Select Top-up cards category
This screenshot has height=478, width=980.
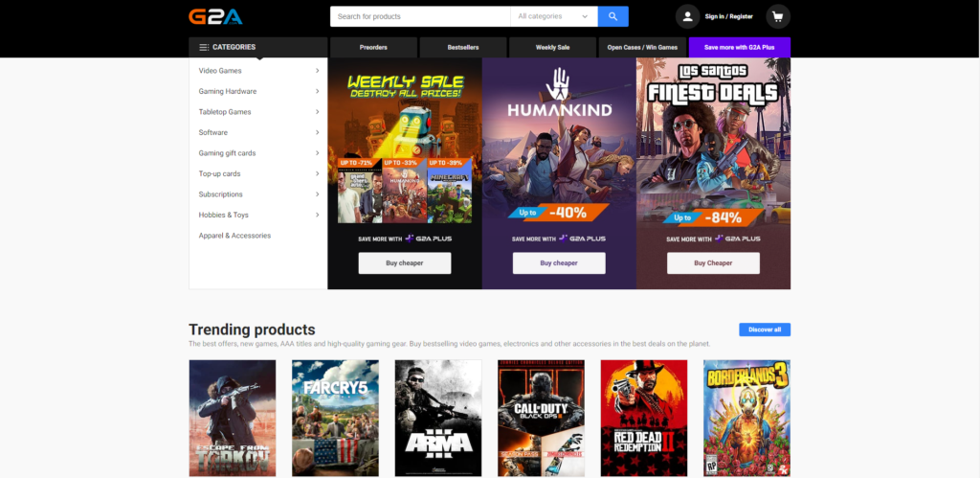click(x=219, y=174)
